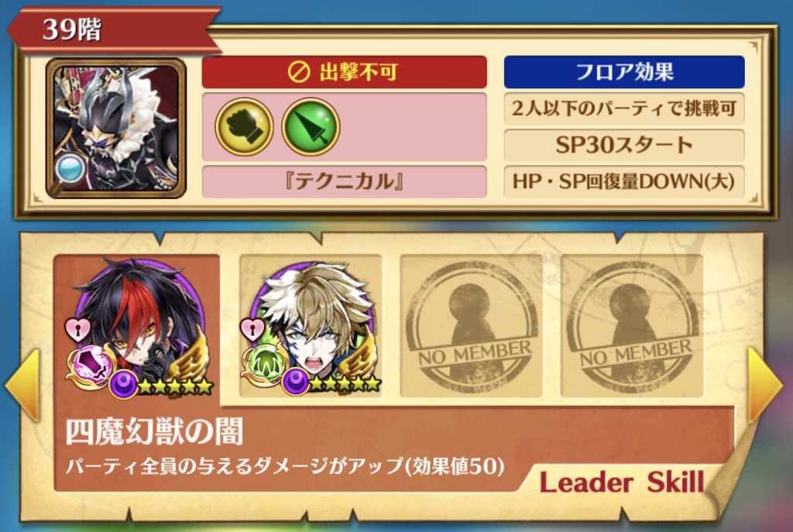The width and height of the screenshot is (793, 532).
Task: Click purple moon attribute on blond character
Action: 296,382
